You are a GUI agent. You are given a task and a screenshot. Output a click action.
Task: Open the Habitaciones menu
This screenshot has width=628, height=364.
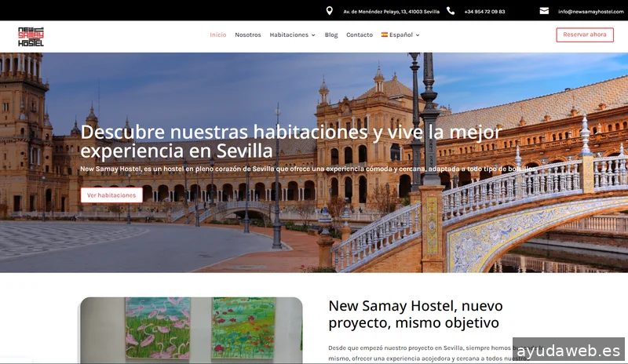(289, 35)
